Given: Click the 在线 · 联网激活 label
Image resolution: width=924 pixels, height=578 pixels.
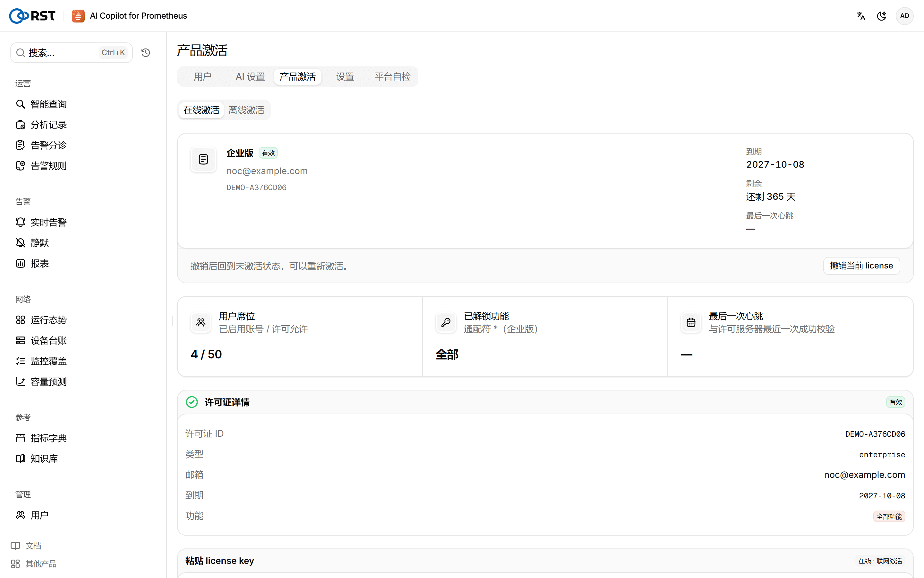Looking at the screenshot, I should [880, 561].
